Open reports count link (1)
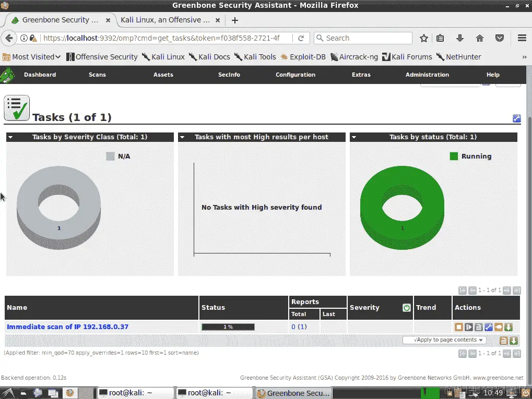The width and height of the screenshot is (532, 399). point(302,327)
